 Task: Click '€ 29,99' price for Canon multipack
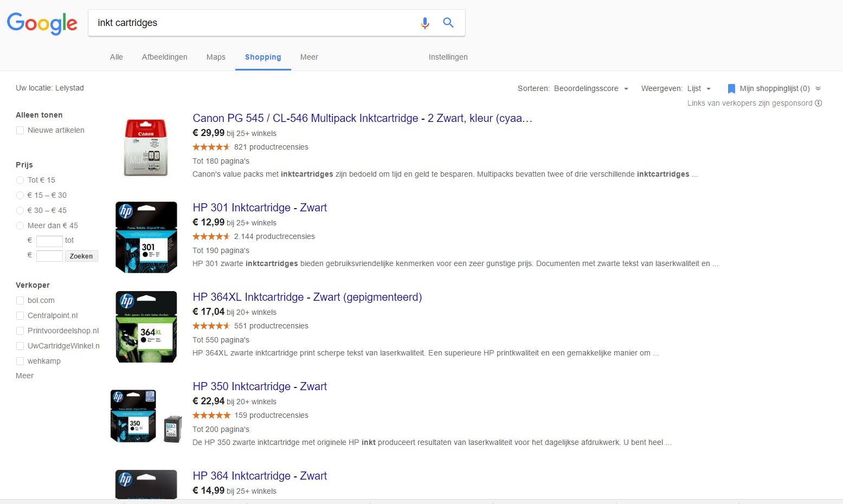[x=209, y=133]
